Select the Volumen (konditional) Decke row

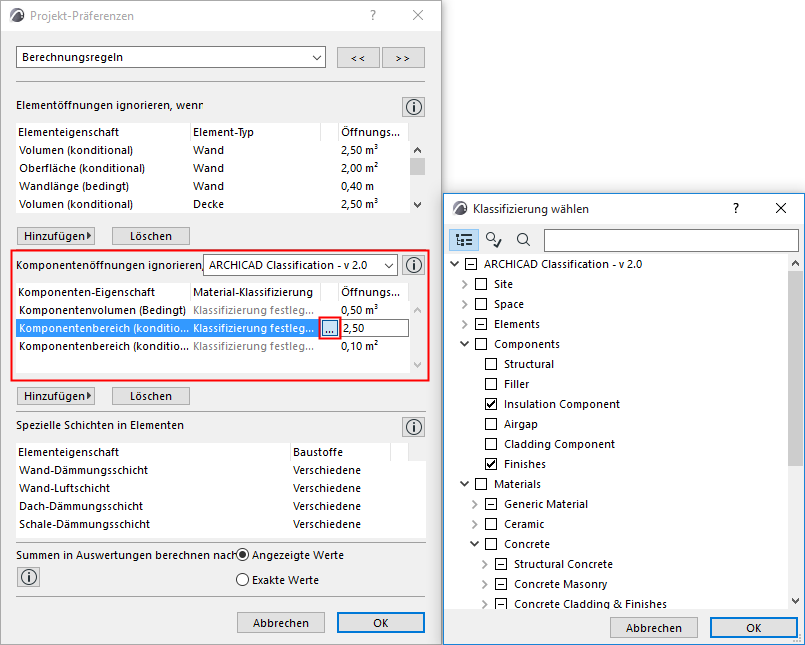click(x=213, y=204)
